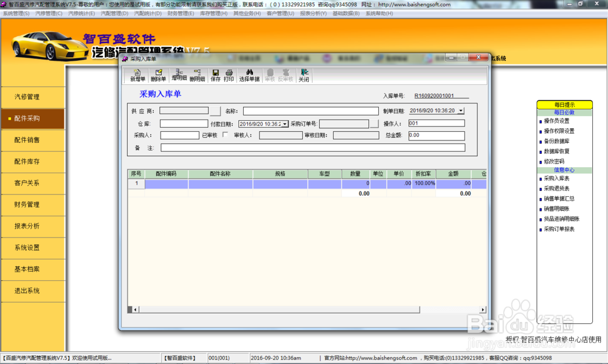The height and width of the screenshot is (364, 608).
Task: Open the 财务管理(E) menu
Action: point(181,13)
